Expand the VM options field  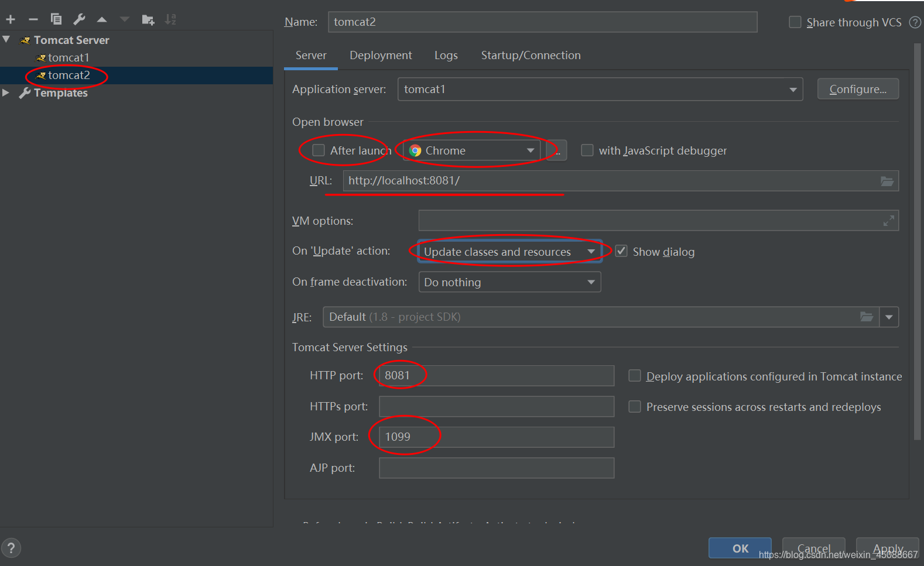click(888, 221)
